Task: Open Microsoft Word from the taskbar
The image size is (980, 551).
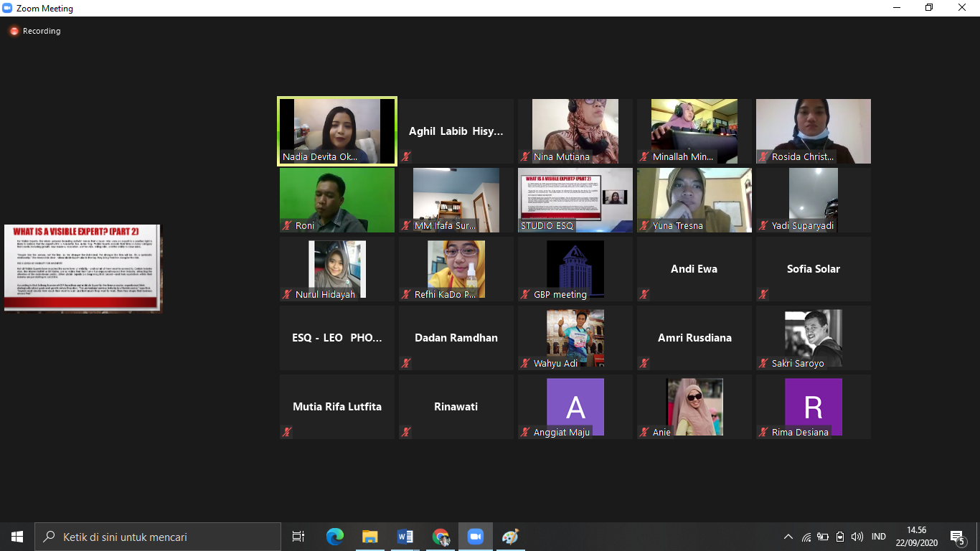Action: [405, 537]
